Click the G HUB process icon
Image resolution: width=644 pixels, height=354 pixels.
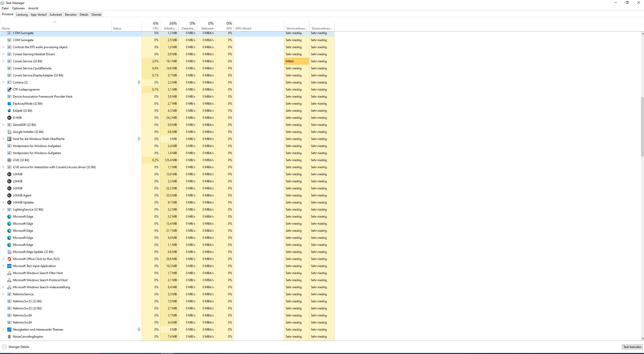click(x=9, y=118)
